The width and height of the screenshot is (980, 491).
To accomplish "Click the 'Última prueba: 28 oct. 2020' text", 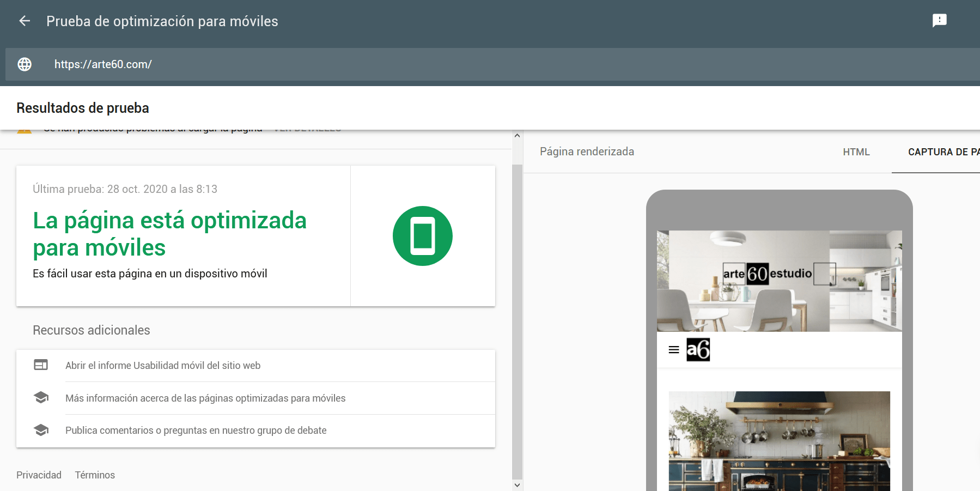I will click(x=125, y=189).
